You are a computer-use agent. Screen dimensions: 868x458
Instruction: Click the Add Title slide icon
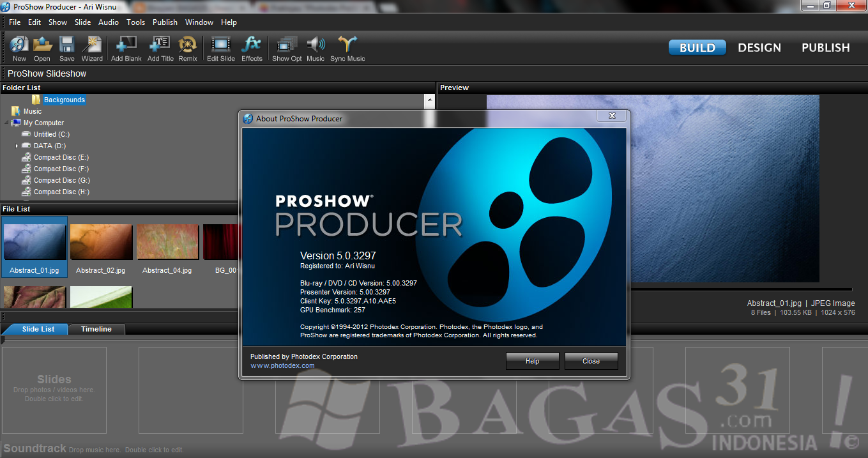coord(160,49)
